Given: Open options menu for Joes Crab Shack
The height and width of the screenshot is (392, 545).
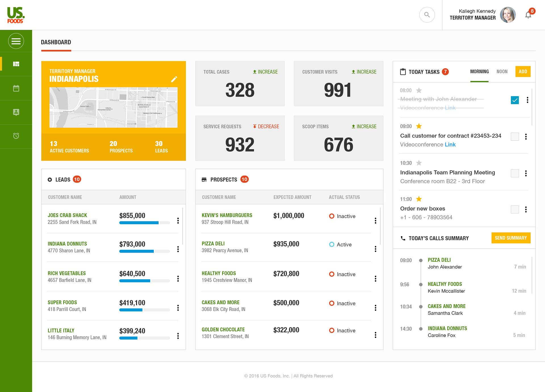Looking at the screenshot, I should coord(178,221).
